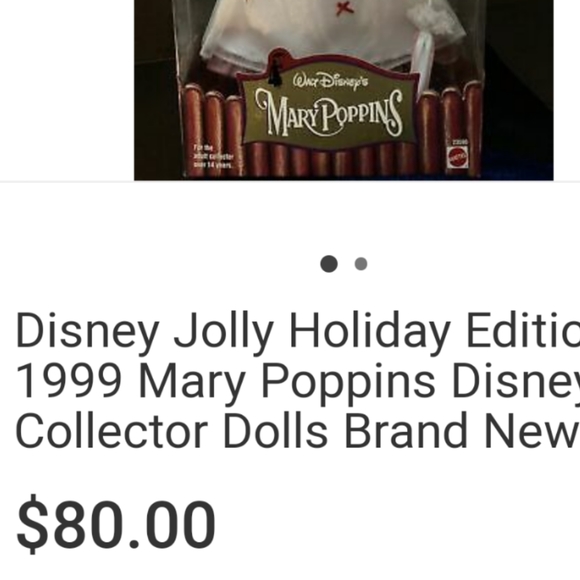Open the Mary Poppins doll product photo

click(x=344, y=90)
